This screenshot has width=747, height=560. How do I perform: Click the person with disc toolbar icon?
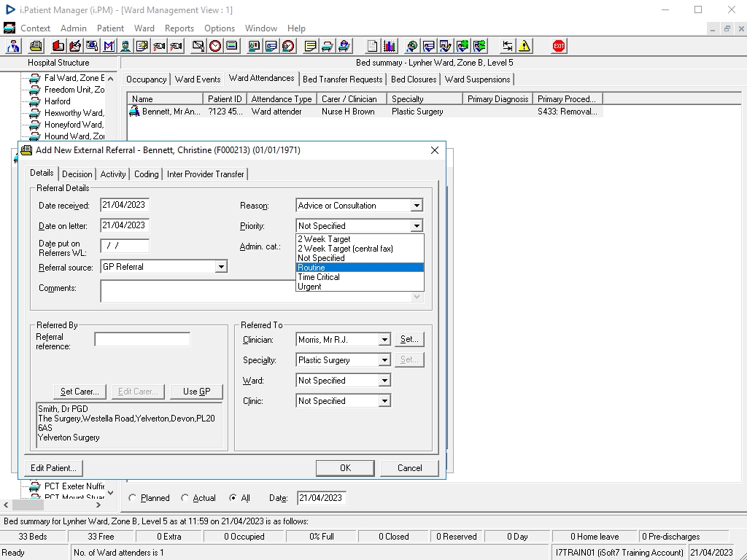tap(411, 46)
